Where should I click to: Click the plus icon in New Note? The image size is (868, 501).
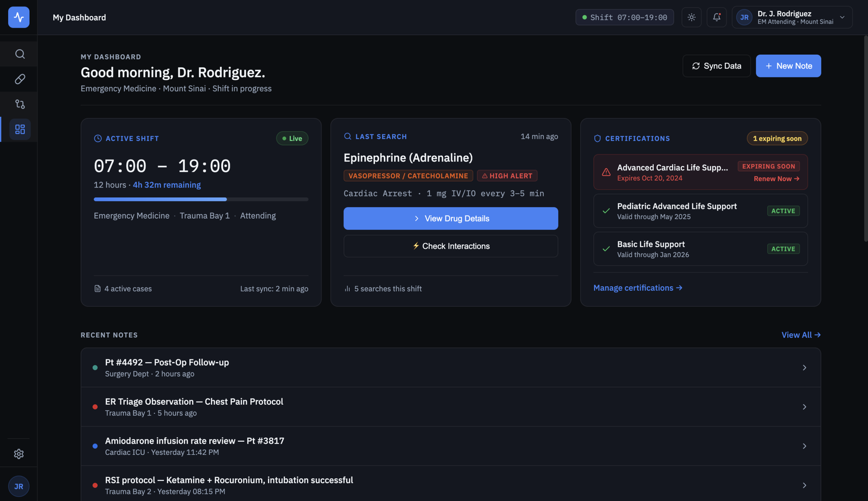tap(768, 66)
